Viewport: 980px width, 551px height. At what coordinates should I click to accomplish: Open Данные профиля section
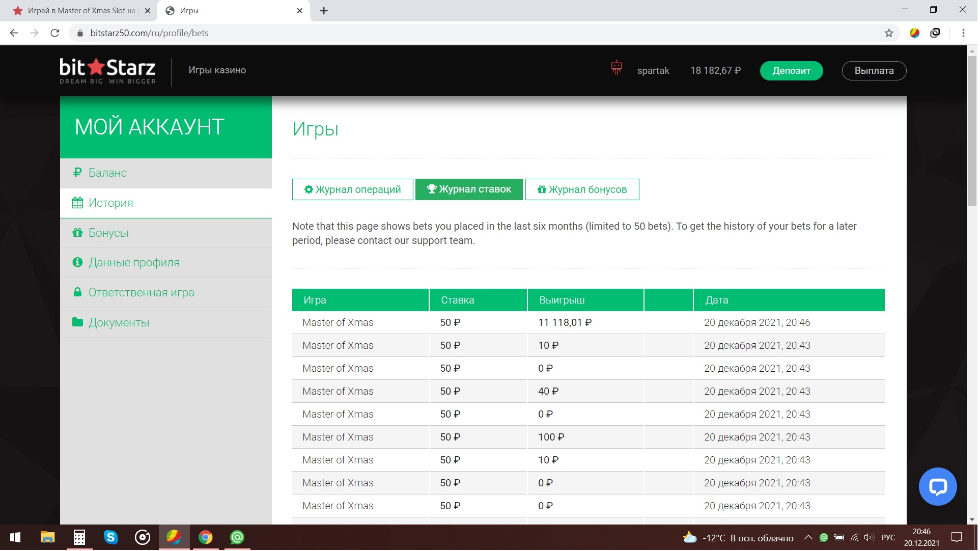[134, 263]
